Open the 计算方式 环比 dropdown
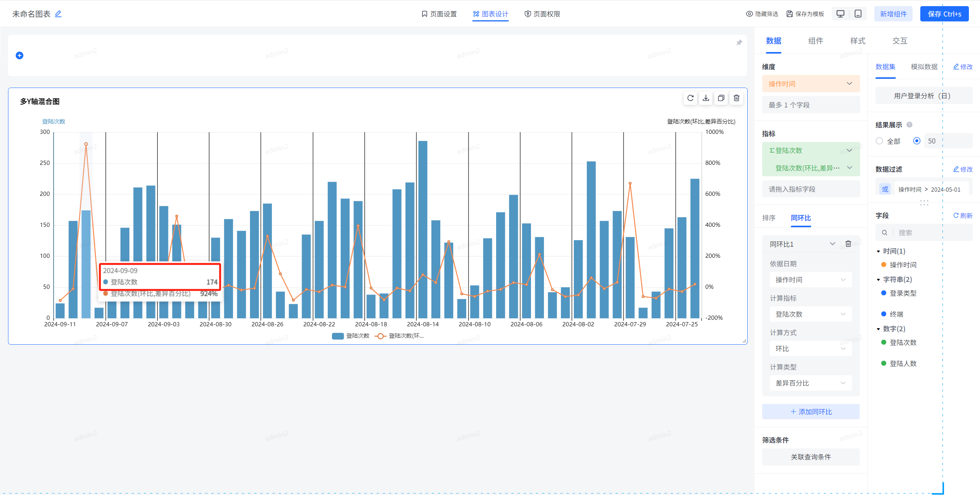The width and height of the screenshot is (980, 495). coord(810,348)
